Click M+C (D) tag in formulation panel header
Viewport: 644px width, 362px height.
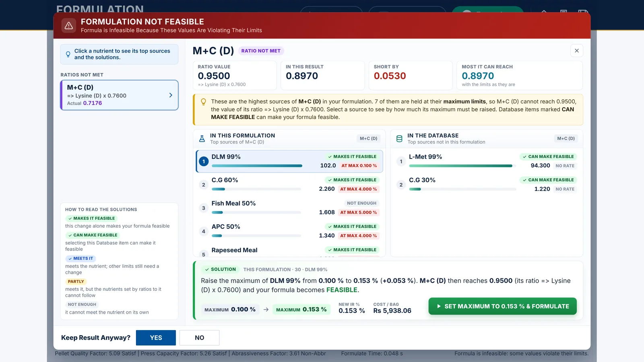pyautogui.click(x=368, y=138)
